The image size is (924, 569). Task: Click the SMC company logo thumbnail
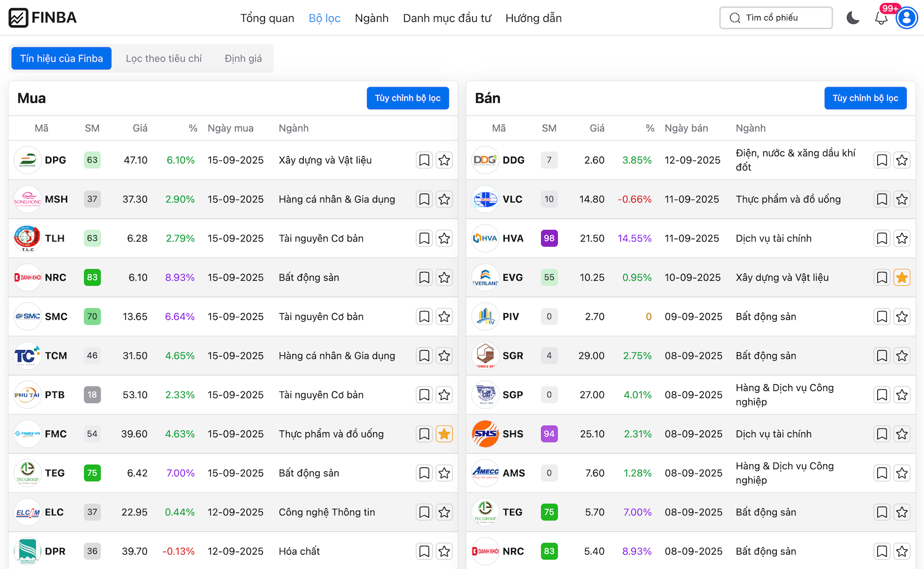[x=27, y=317]
